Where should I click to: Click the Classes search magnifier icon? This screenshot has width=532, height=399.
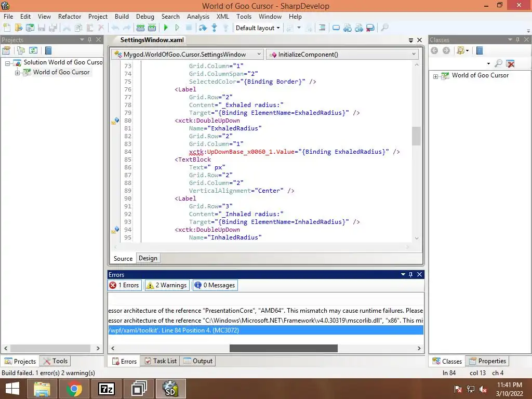[x=498, y=63]
